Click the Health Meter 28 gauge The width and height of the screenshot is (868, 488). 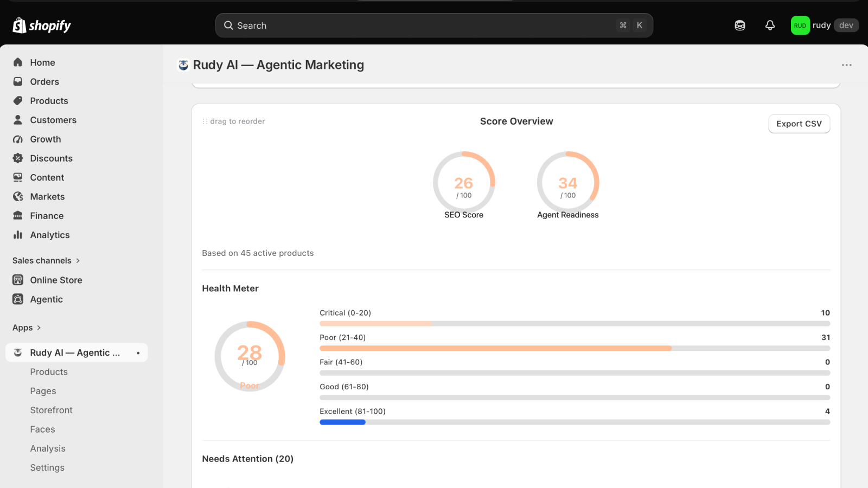click(x=250, y=356)
